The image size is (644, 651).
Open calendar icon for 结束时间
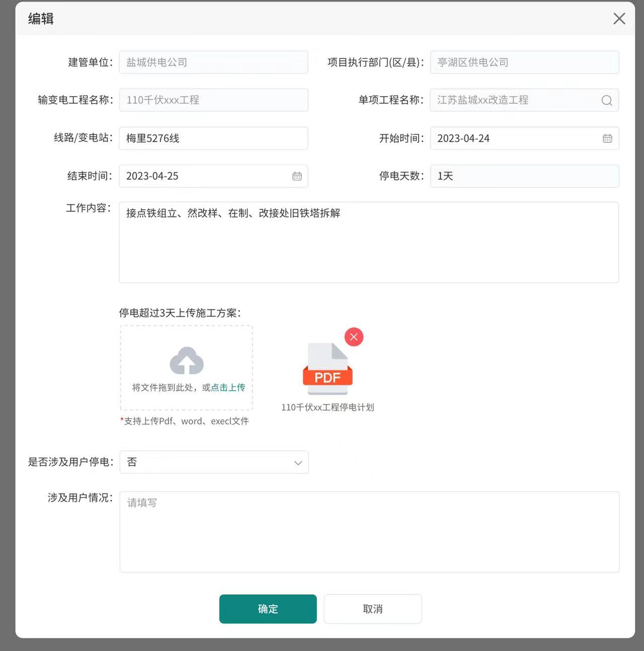click(297, 176)
